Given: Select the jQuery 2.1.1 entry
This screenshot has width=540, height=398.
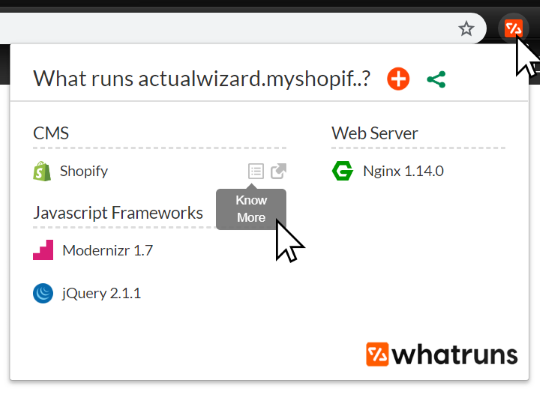Looking at the screenshot, I should 101,294.
